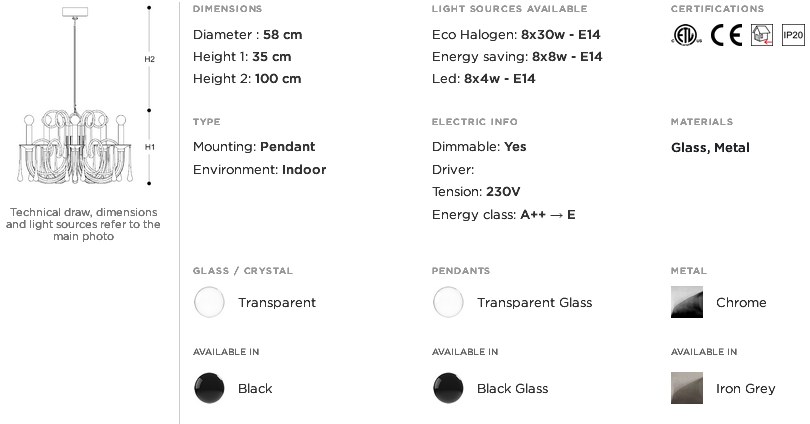The width and height of the screenshot is (810, 424).
Task: Click the Energy saving 8x8w option
Action: coord(517,56)
